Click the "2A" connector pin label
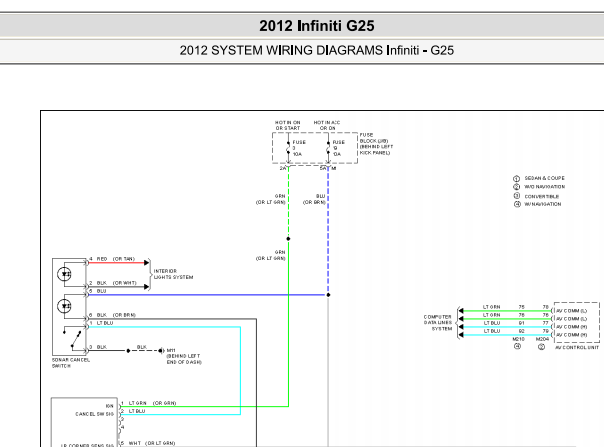 283,168
